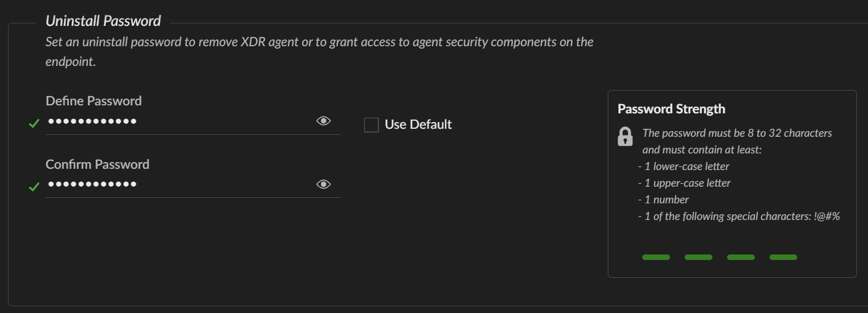Screen dimensions: 868x313
Task: Show the Define Password characters via eye icon
Action: 324,121
